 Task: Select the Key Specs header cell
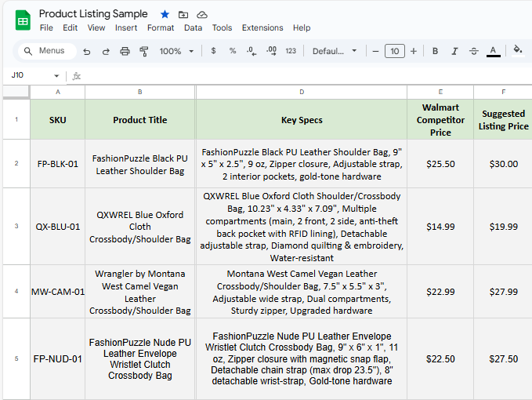(302, 119)
